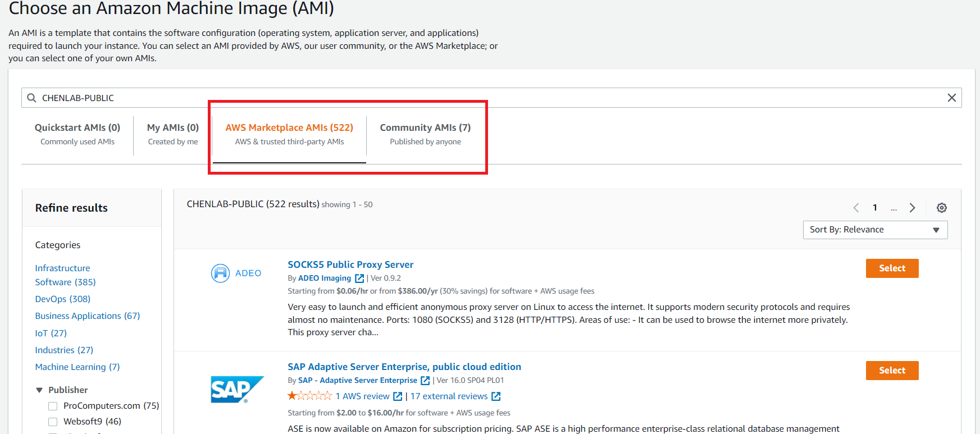Open AWS review external link icon

coord(398,396)
